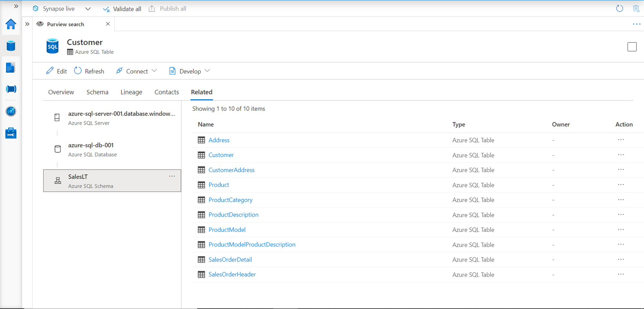
Task: Click the Edit button
Action: click(x=57, y=71)
